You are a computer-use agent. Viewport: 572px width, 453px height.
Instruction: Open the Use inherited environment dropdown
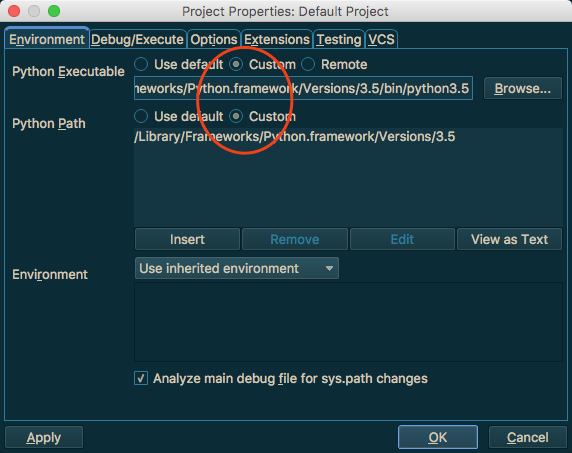tap(237, 268)
